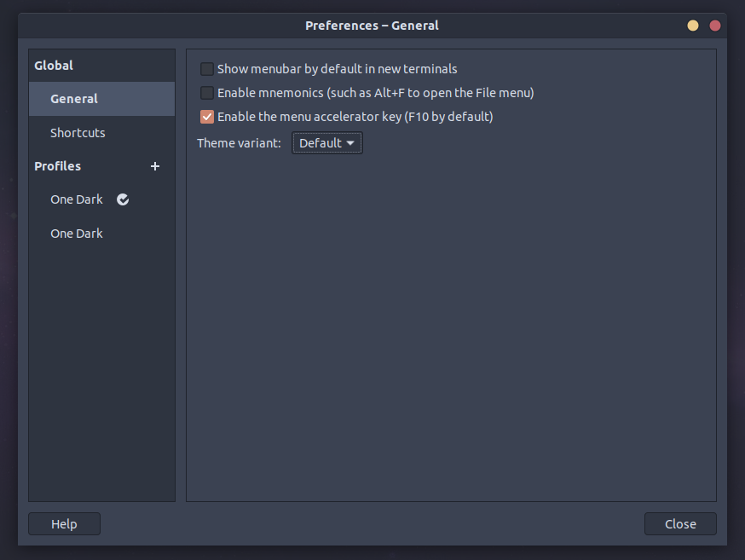Viewport: 745px width, 560px height.
Task: Uncheck the menu accelerator key checkbox
Action: [207, 117]
